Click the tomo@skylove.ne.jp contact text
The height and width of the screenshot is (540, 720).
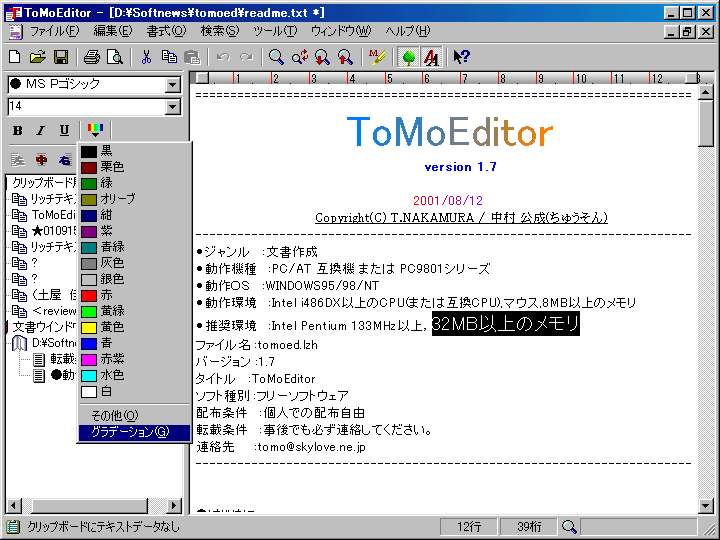point(311,447)
